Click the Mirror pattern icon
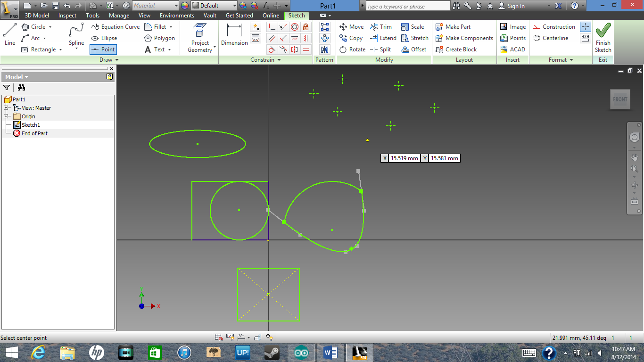Image resolution: width=644 pixels, height=362 pixels. tap(325, 49)
